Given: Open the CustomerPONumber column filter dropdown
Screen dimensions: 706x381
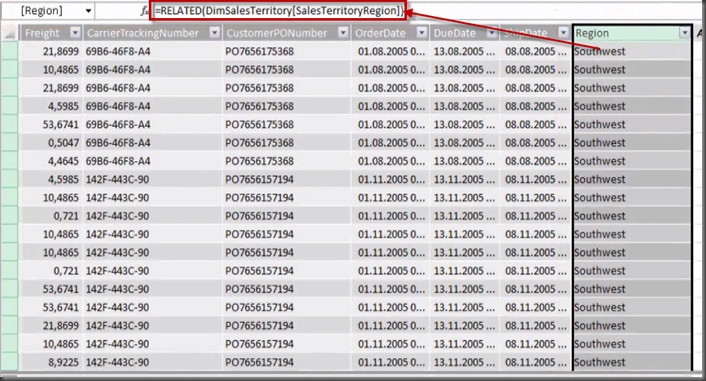Looking at the screenshot, I should [343, 32].
